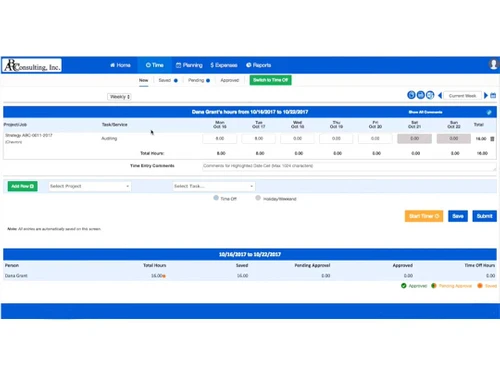This screenshot has width=500, height=375.
Task: Click the Strategy ABC-0011-2017 project text
Action: tap(29, 135)
